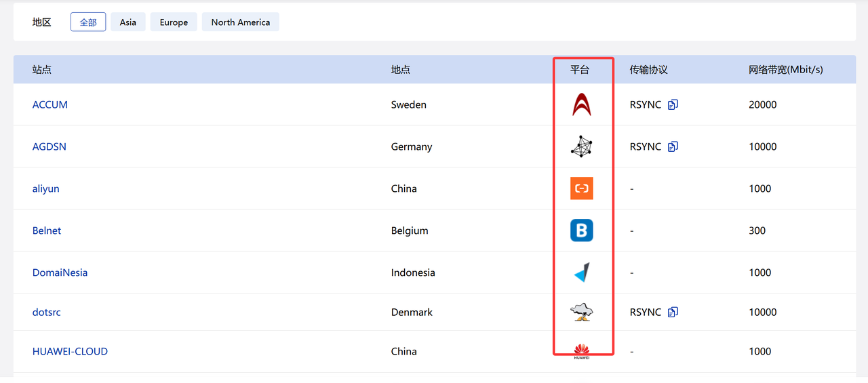This screenshot has height=383, width=868.
Task: Click the 站点 column header
Action: coord(42,69)
